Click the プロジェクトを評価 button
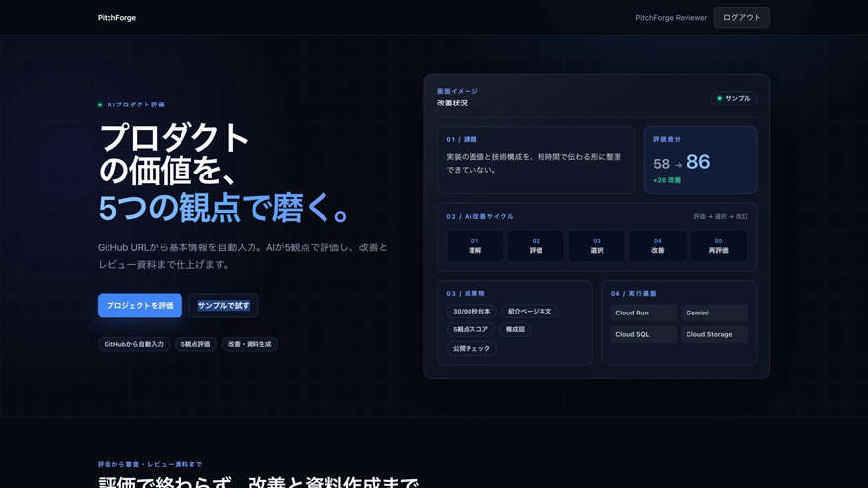This screenshot has width=868, height=488. [139, 306]
